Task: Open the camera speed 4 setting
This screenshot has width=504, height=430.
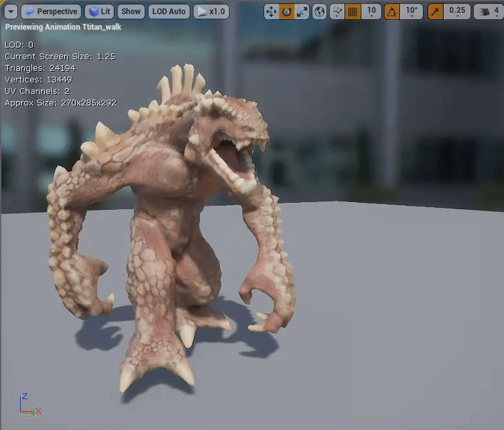Action: [489, 12]
